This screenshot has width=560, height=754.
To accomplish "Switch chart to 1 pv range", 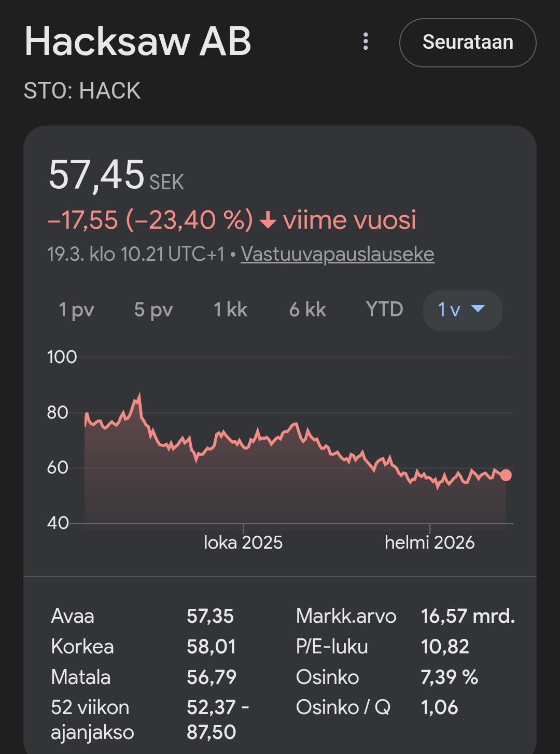I will pos(76,310).
